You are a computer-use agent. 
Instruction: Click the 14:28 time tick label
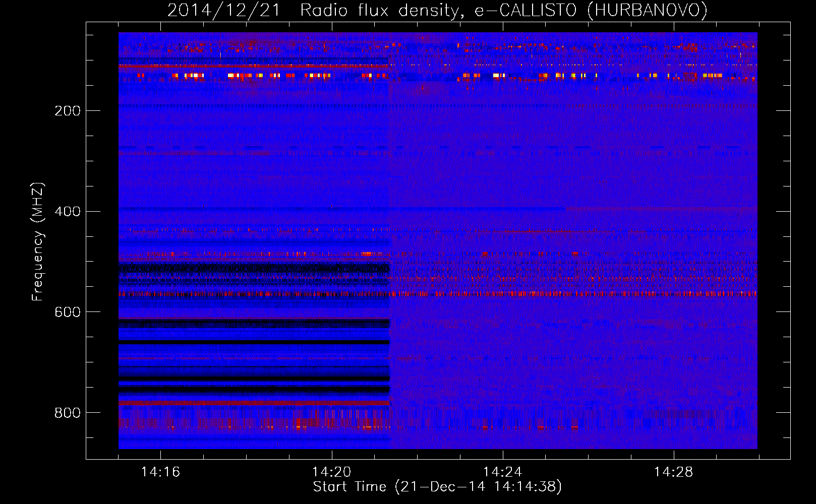673,472
